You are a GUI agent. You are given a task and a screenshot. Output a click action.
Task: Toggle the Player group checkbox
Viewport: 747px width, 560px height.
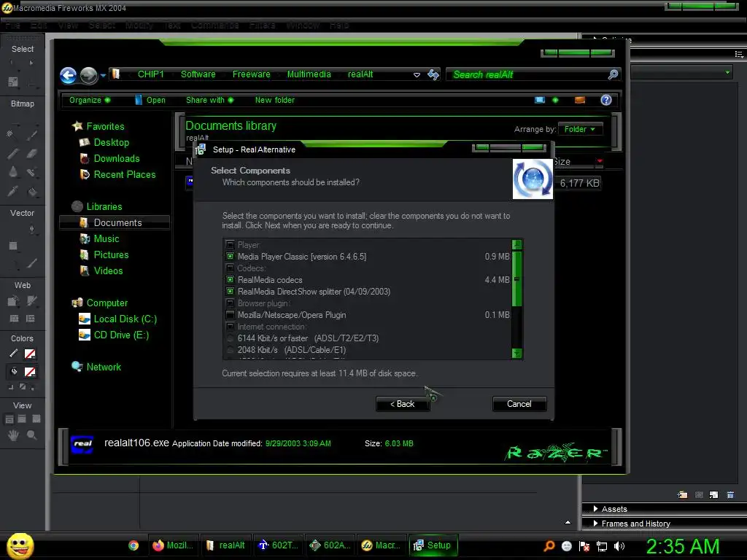pyautogui.click(x=230, y=245)
